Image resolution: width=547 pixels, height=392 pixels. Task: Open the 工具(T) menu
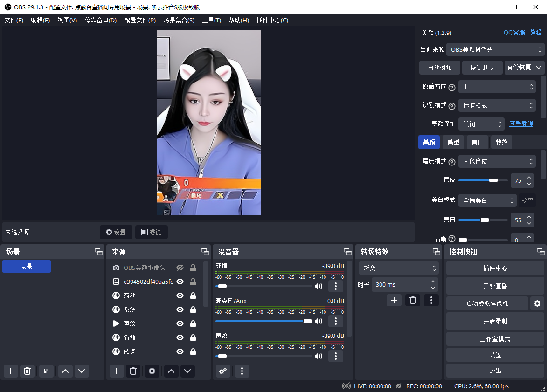(211, 20)
